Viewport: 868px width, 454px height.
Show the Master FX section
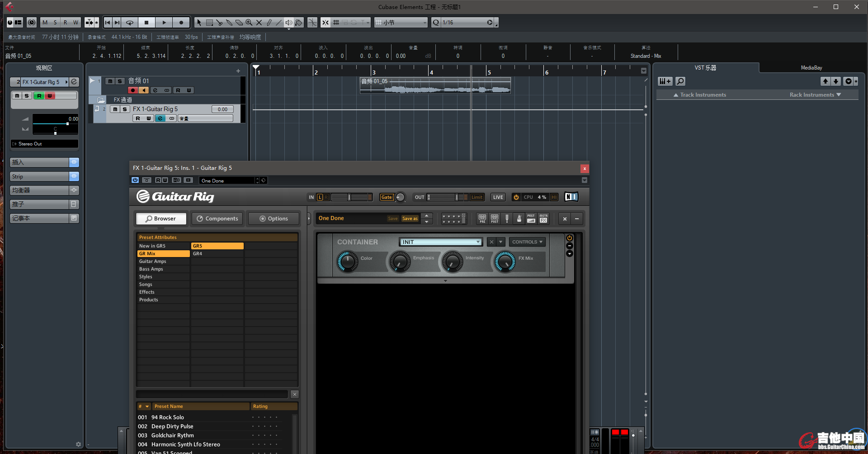(543, 219)
